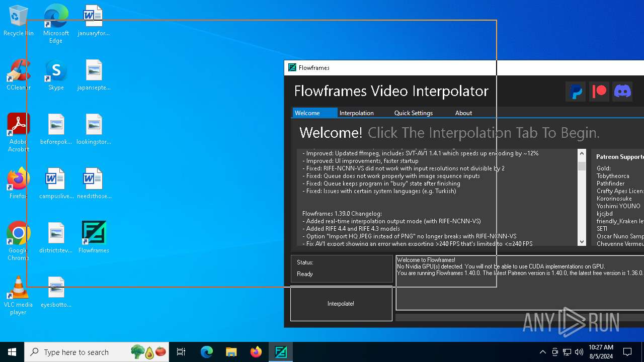Select the CCleaner desktop shortcut

[x=18, y=75]
